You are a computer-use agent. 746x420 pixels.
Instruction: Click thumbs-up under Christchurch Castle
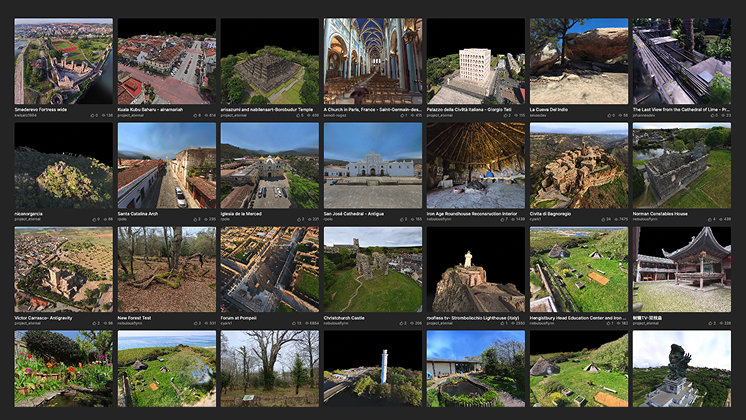(402, 323)
